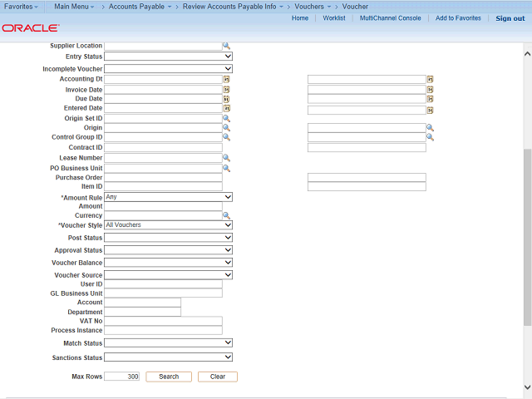This screenshot has width=532, height=399.
Task: Focus the first Item ID input field
Action: click(163, 186)
